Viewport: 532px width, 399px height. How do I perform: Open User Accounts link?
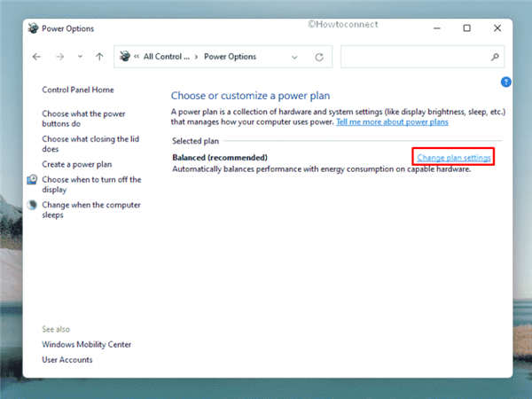click(67, 360)
